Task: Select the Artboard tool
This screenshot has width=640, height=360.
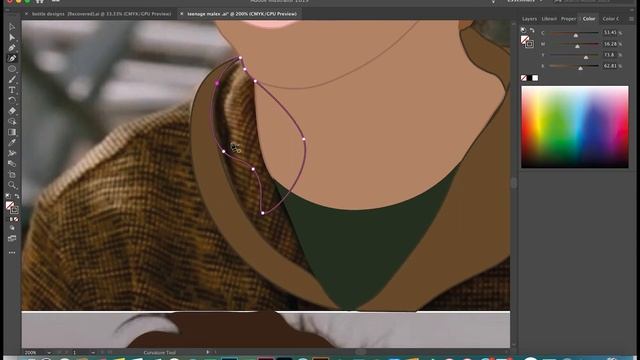Action: (x=12, y=175)
